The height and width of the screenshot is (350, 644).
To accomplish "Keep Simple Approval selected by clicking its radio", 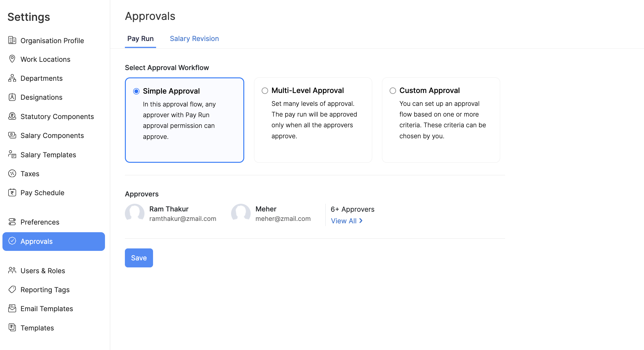I will [x=136, y=91].
